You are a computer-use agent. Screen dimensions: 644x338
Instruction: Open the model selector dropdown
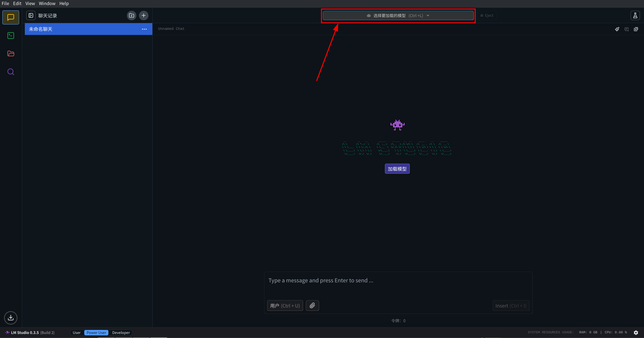[398, 15]
